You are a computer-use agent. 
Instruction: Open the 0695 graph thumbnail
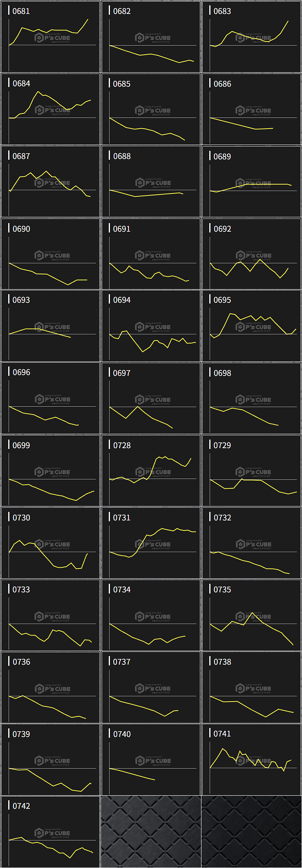[x=252, y=326]
